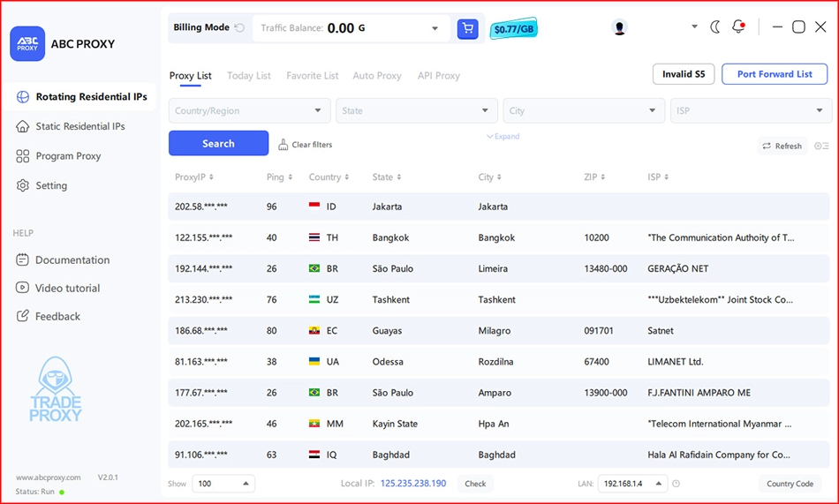Click the $0.77/GB price badge

pyautogui.click(x=514, y=28)
